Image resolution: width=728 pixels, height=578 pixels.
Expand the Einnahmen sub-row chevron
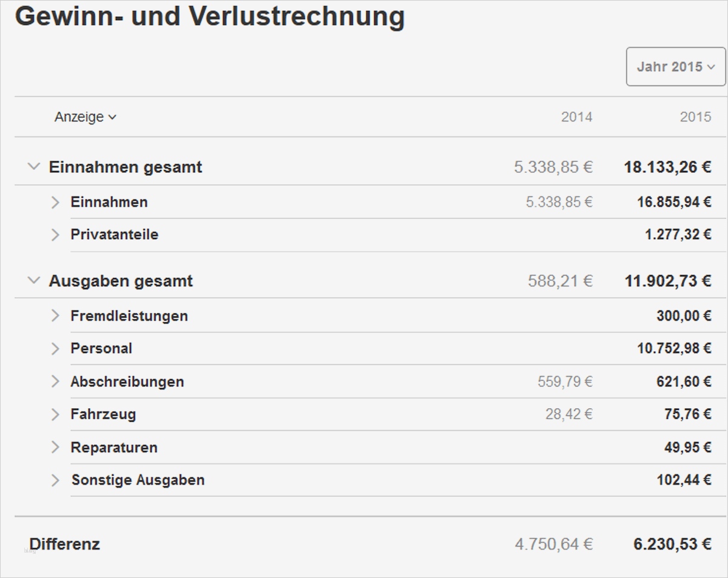point(55,202)
